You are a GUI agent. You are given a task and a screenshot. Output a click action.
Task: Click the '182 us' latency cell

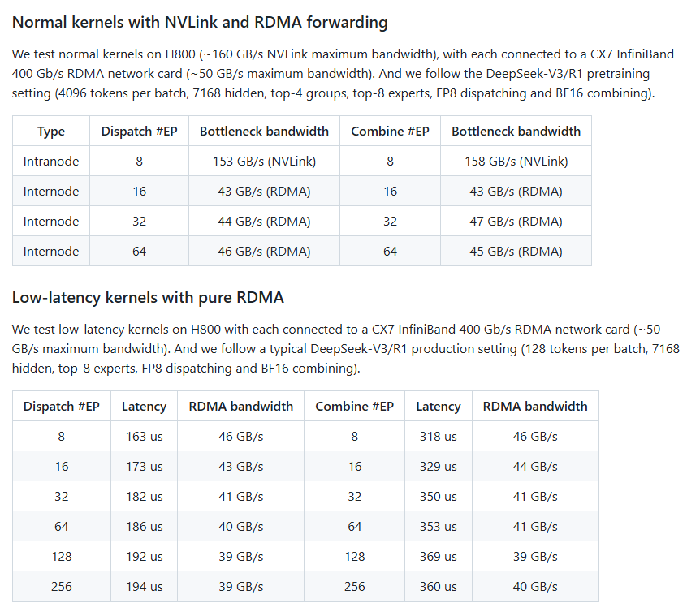click(145, 497)
